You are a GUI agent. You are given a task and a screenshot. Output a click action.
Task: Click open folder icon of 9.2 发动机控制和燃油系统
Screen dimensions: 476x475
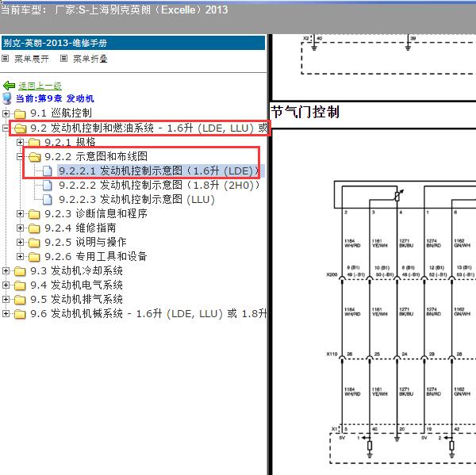21,128
